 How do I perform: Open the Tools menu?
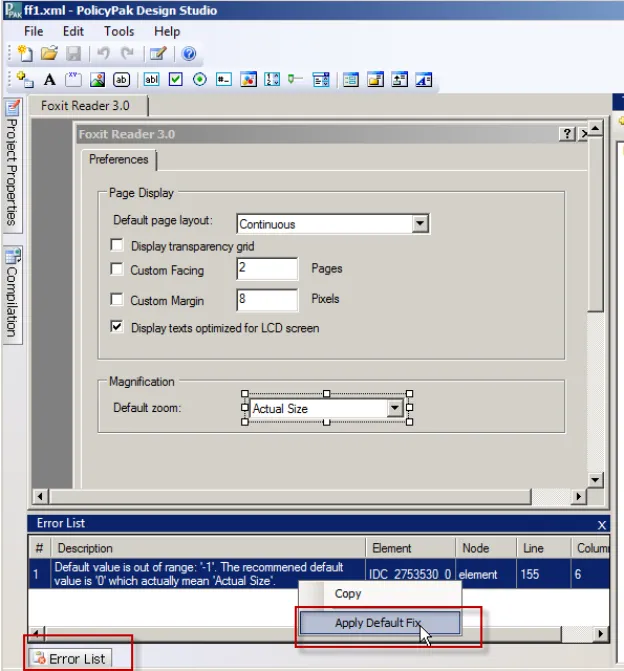click(119, 31)
